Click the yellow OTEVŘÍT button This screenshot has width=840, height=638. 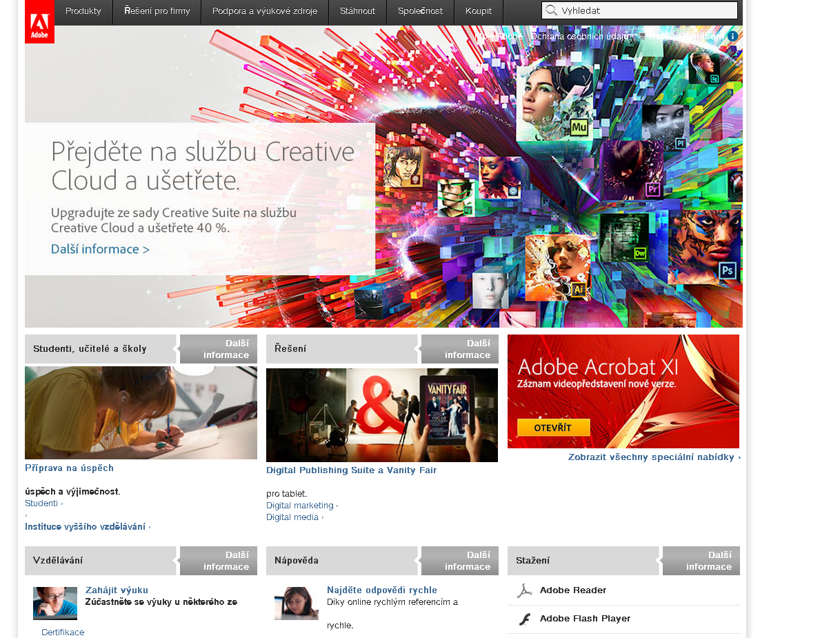(x=554, y=428)
